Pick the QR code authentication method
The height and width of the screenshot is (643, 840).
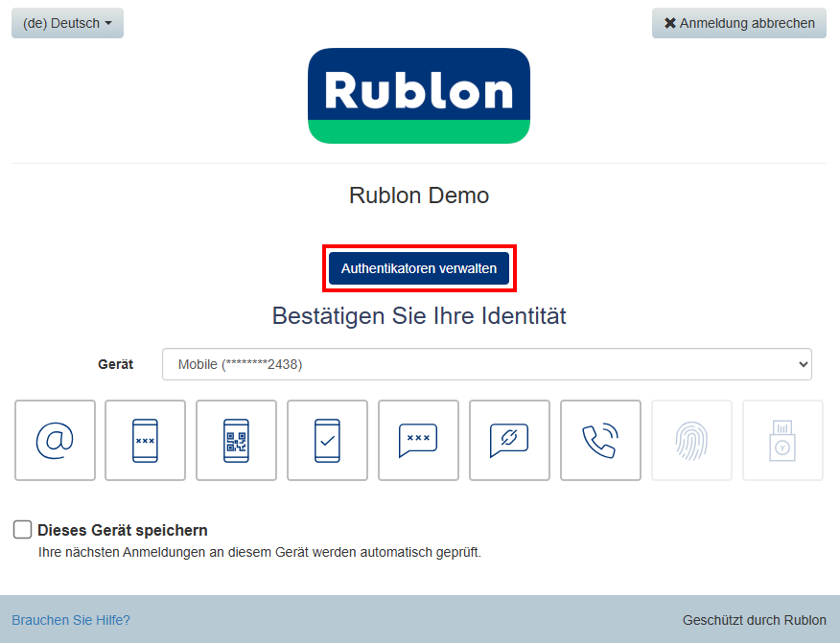point(236,440)
